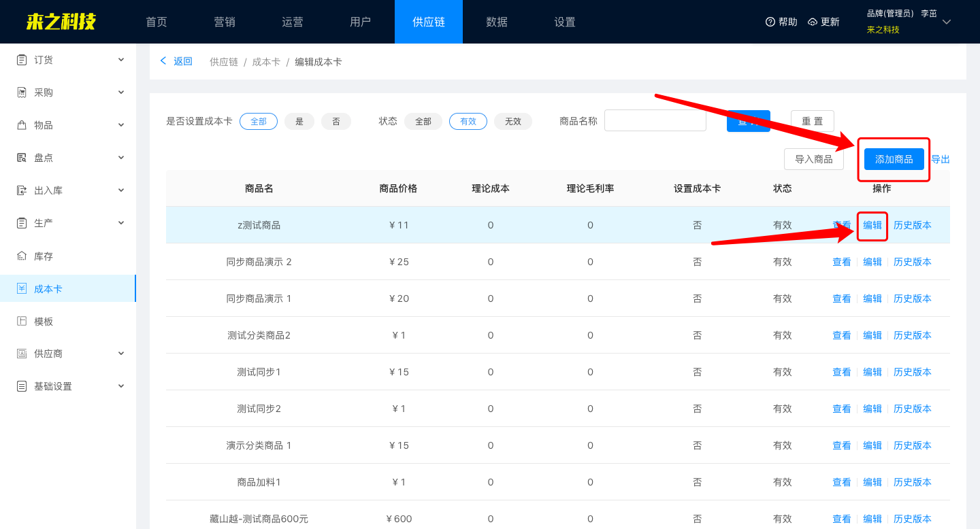Expand the 出入库 sidebar menu chevron
This screenshot has height=529, width=980.
[121, 190]
